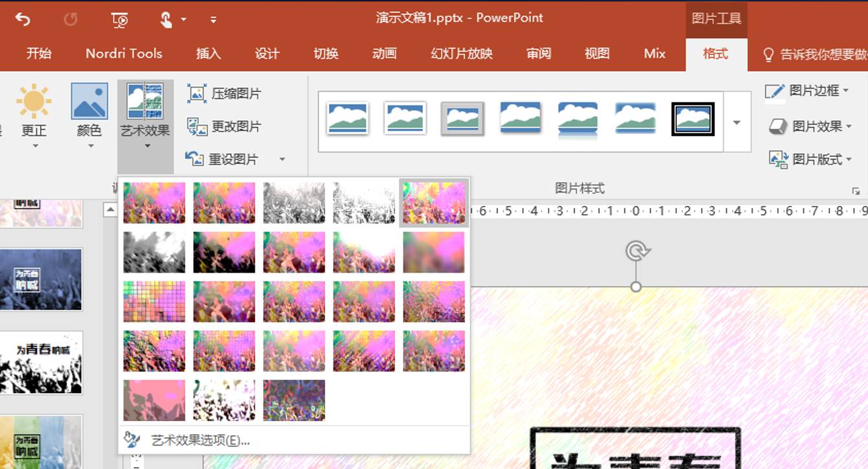Apply the drop shadow rectangle picture style

[x=520, y=119]
